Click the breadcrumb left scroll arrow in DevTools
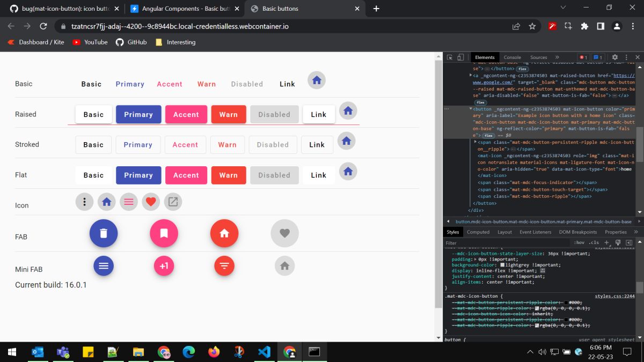This screenshot has height=362, width=644. click(448, 221)
